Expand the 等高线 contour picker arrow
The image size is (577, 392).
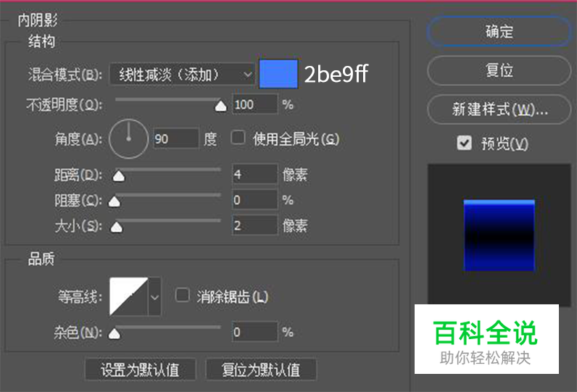point(154,296)
